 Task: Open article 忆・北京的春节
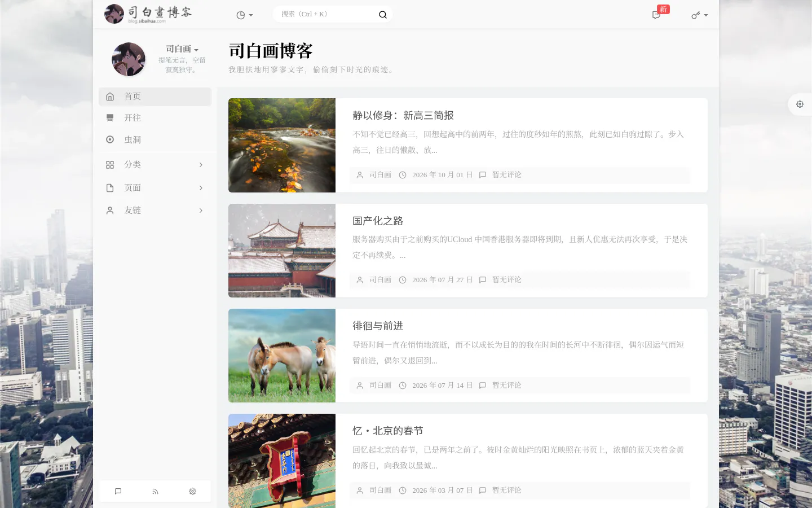[388, 431]
